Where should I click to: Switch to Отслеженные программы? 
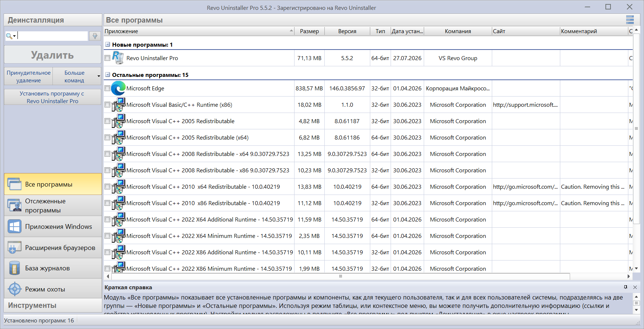tap(53, 205)
